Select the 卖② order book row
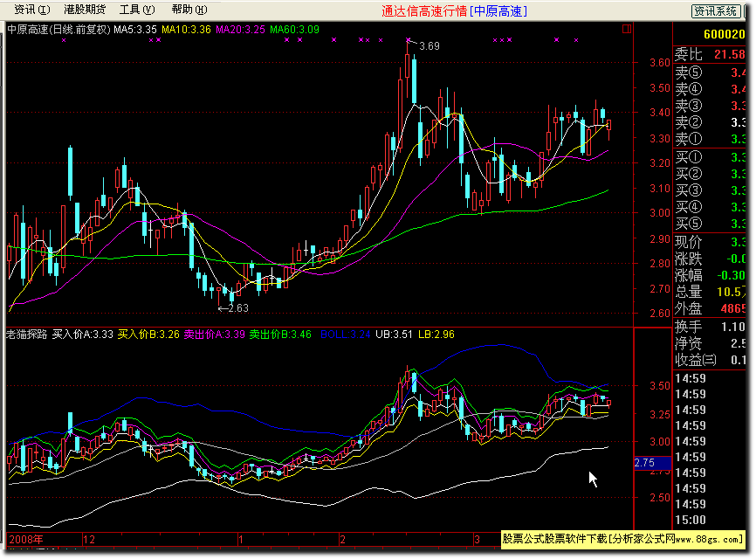Image resolution: width=756 pixels, height=559 pixels. coord(710,122)
